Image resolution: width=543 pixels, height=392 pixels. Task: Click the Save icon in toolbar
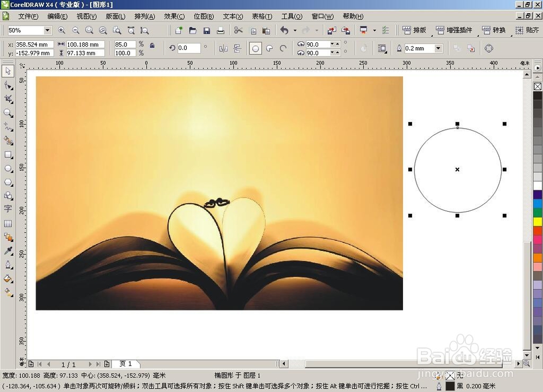207,30
